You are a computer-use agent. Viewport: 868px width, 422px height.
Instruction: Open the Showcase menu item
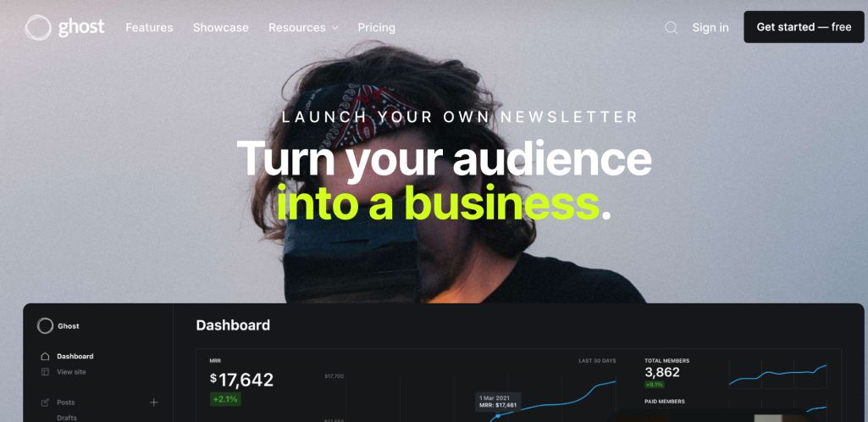220,27
